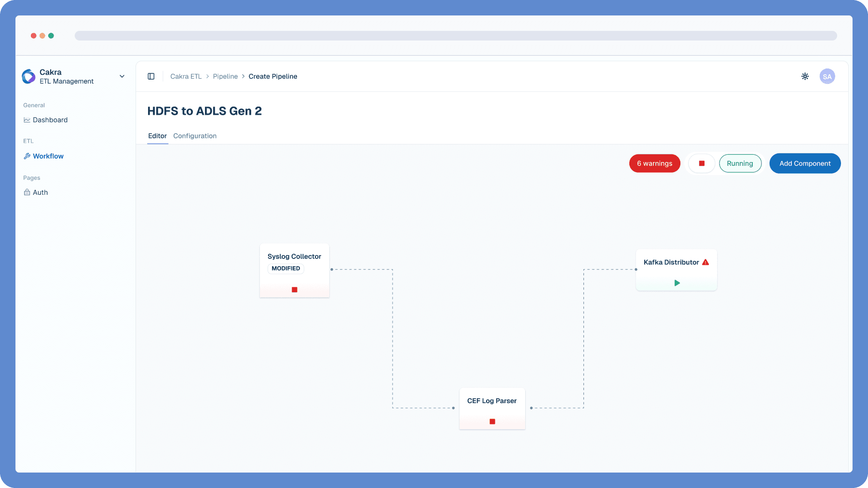This screenshot has width=868, height=488.
Task: Click the browser address bar
Action: click(x=456, y=36)
